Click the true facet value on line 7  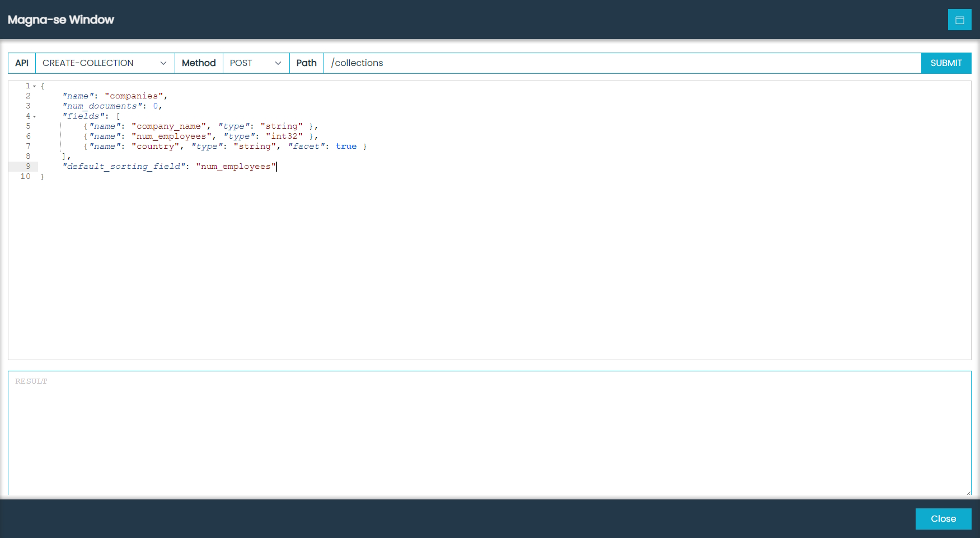[x=346, y=147]
